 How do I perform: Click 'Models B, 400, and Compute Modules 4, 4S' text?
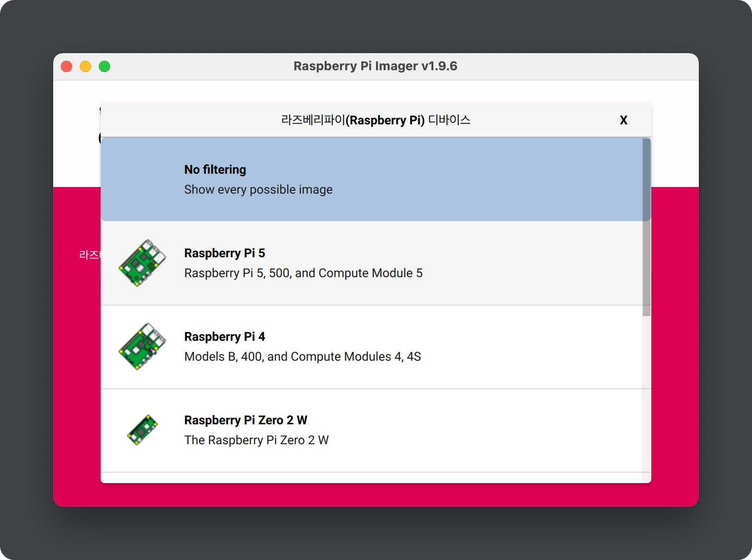point(302,356)
